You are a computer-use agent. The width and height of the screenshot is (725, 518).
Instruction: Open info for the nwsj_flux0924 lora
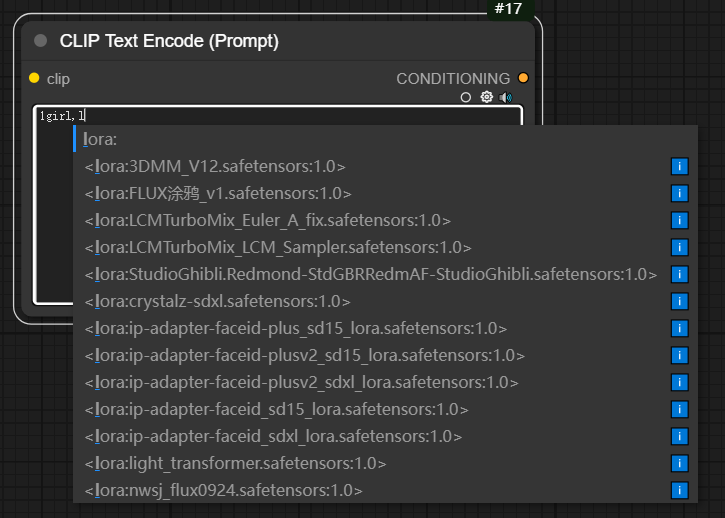pos(680,490)
